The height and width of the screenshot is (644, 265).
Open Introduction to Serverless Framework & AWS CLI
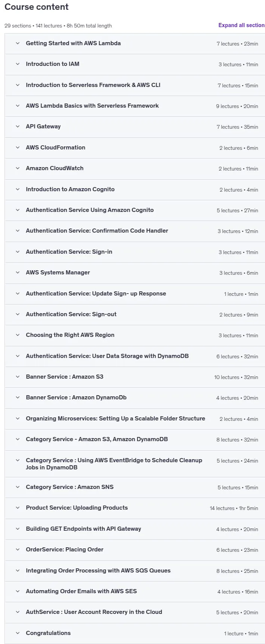point(93,85)
